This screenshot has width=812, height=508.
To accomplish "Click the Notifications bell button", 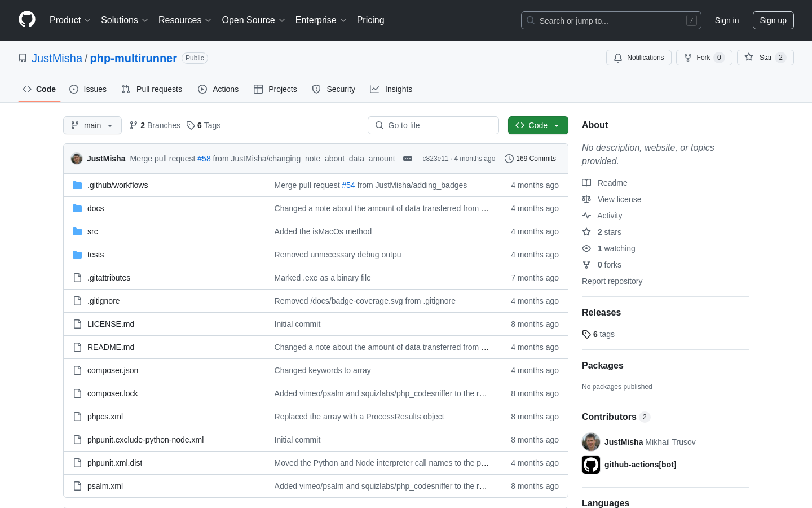I will tap(639, 58).
